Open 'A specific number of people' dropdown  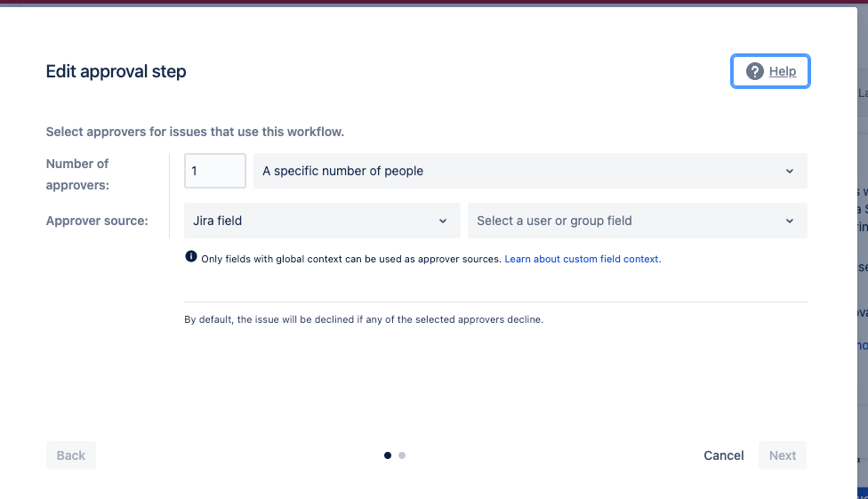[530, 171]
